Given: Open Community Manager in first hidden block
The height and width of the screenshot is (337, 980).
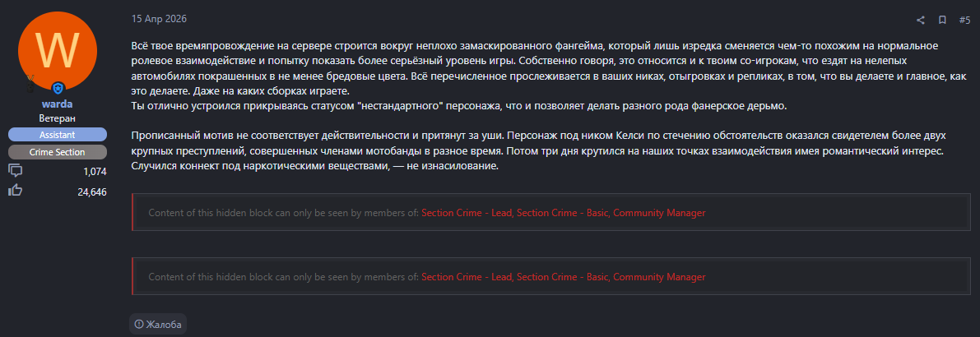Looking at the screenshot, I should point(659,213).
